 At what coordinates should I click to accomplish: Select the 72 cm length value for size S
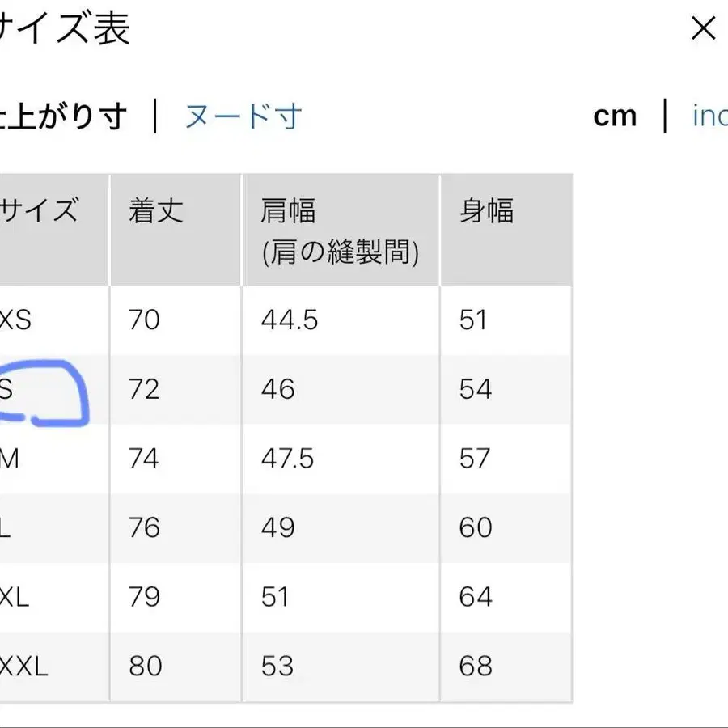click(x=144, y=390)
